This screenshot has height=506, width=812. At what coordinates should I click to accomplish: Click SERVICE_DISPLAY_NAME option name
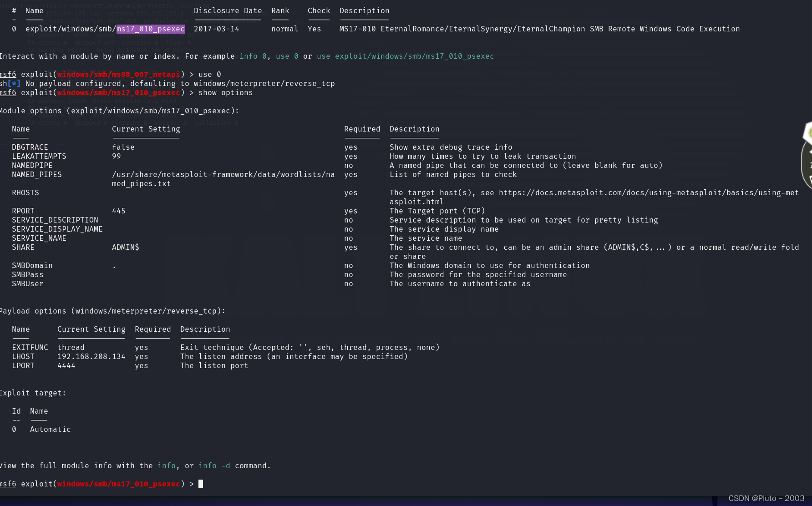[x=57, y=229]
